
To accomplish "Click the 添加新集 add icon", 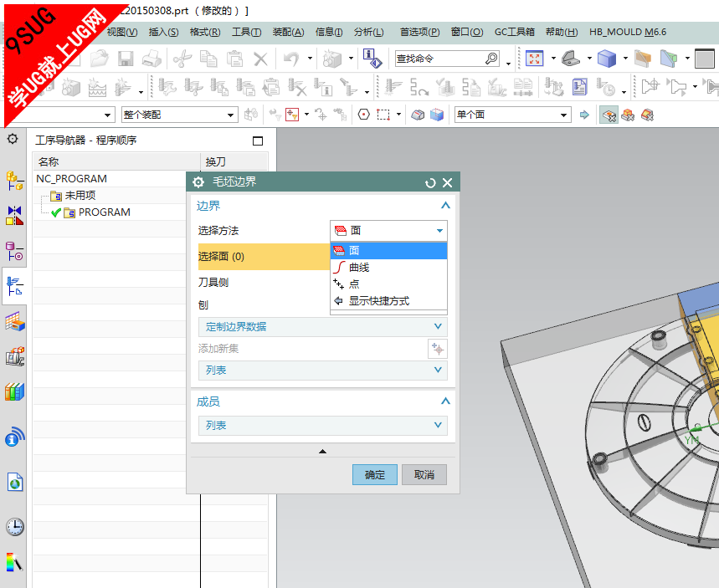I will (438, 349).
